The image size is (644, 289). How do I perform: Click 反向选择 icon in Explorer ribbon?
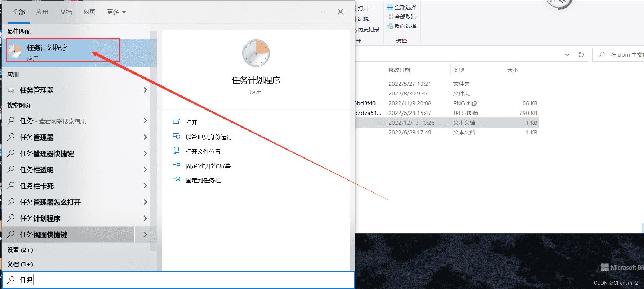pyautogui.click(x=390, y=26)
